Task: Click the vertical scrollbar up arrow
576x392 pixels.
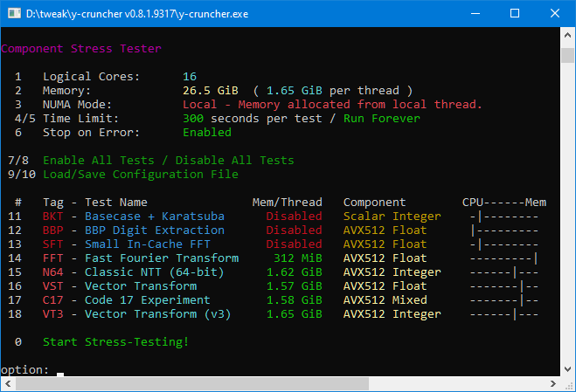Action: coord(567,35)
